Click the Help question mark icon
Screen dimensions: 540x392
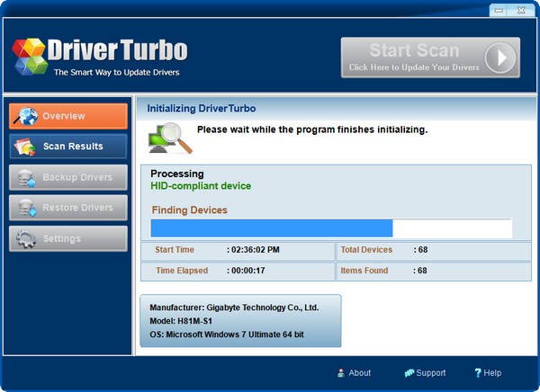[478, 372]
